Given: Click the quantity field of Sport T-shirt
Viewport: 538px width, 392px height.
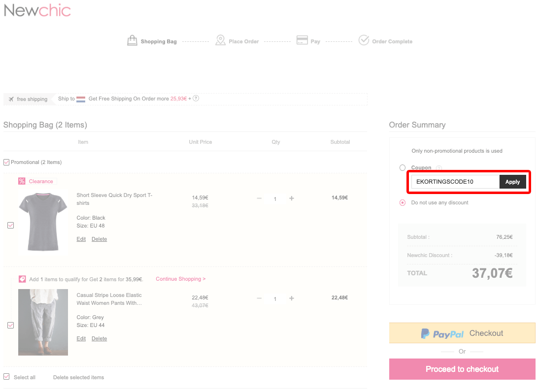Looking at the screenshot, I should tap(275, 199).
